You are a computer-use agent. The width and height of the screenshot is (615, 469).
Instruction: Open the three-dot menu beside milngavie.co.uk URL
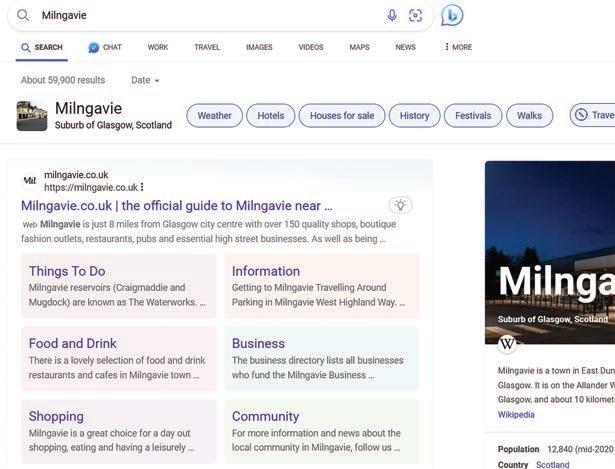tap(142, 187)
